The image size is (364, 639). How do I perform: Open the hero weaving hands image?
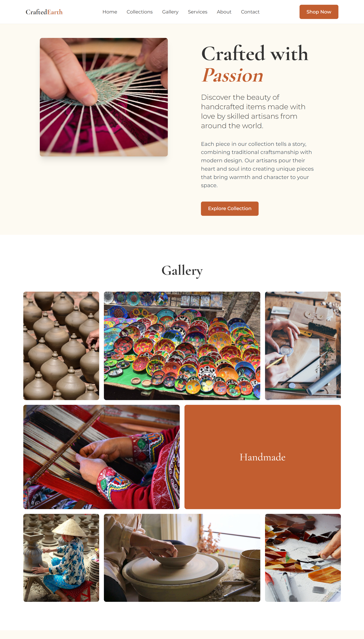click(104, 97)
